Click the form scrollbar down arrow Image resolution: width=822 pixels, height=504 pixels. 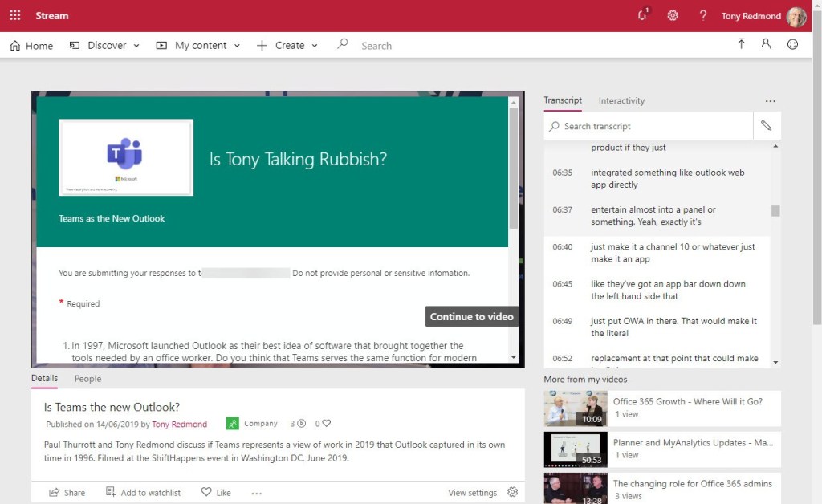click(x=513, y=357)
